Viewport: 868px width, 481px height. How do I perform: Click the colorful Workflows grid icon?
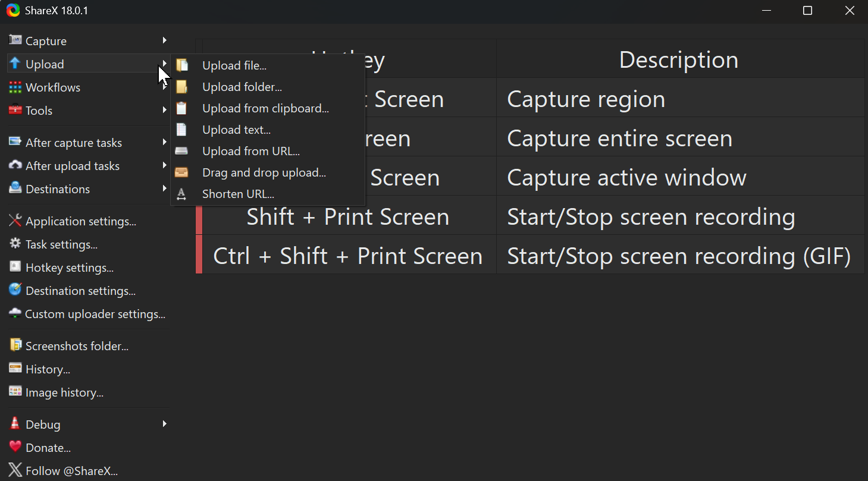(x=15, y=87)
